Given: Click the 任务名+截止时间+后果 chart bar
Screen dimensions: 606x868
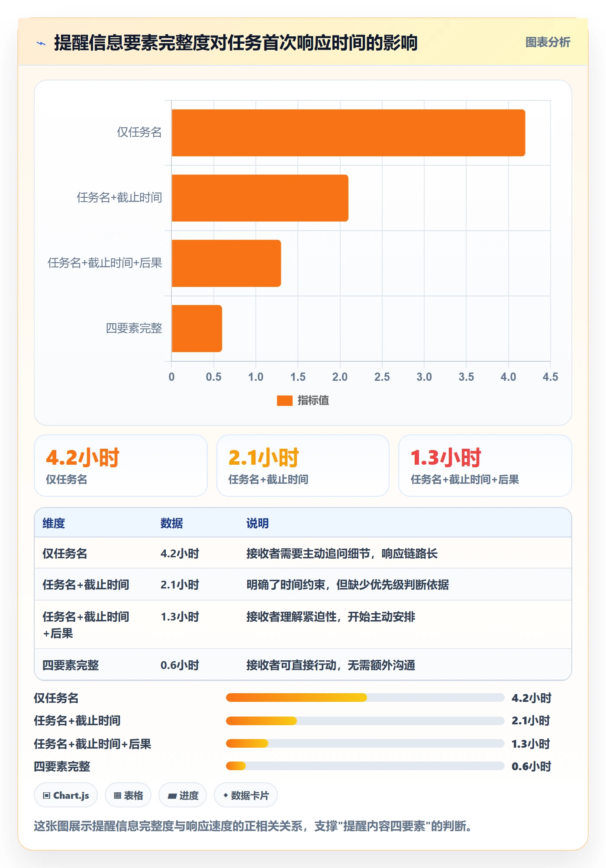Looking at the screenshot, I should point(226,263).
